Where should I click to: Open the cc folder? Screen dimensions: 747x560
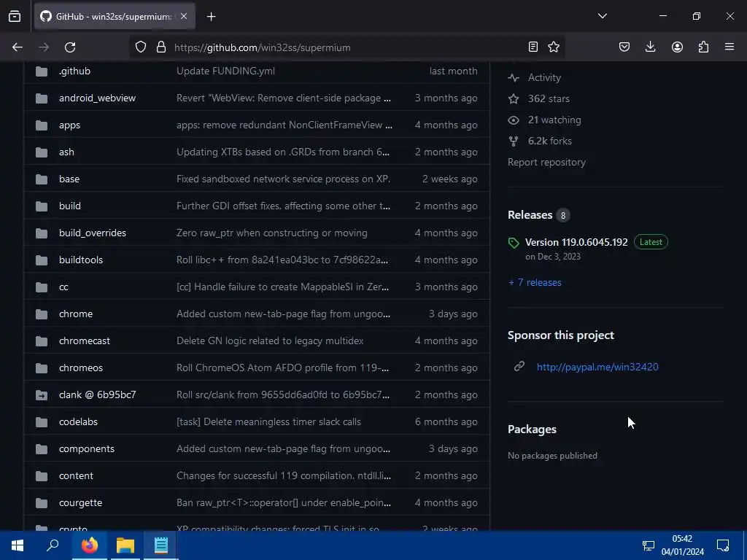point(63,287)
